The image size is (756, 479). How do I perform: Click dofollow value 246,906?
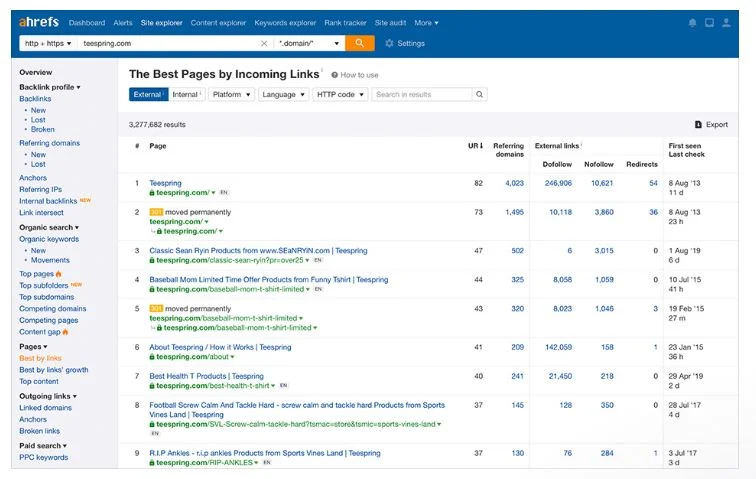pyautogui.click(x=558, y=183)
